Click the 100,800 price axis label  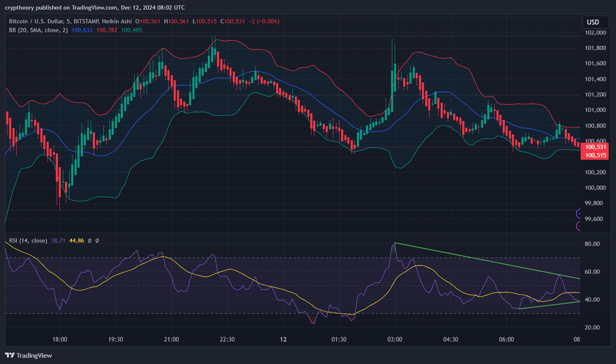pyautogui.click(x=595, y=126)
